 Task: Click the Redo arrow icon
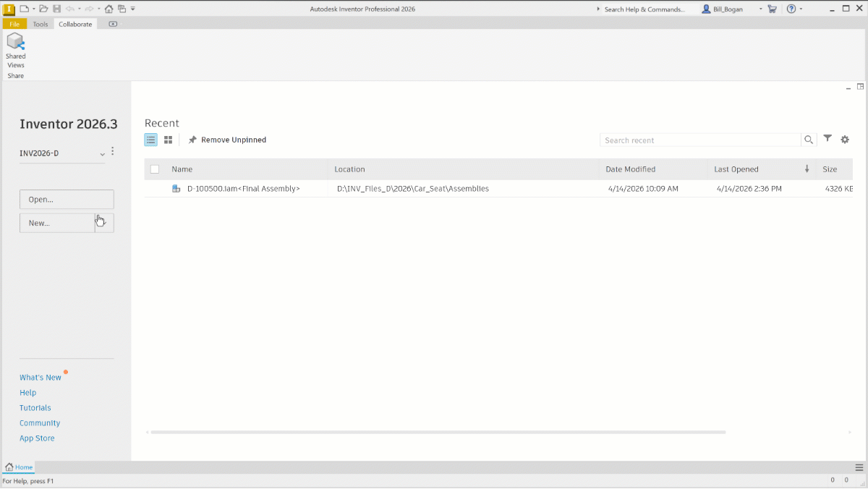tap(88, 9)
